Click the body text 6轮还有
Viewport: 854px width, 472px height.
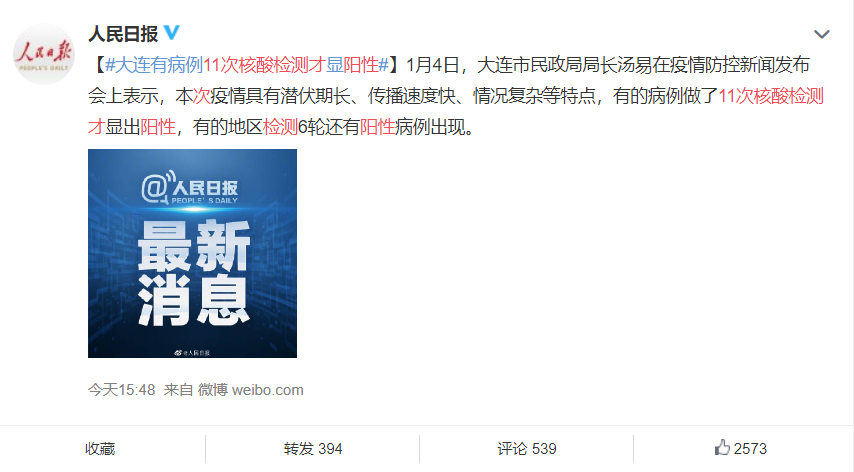(328, 127)
